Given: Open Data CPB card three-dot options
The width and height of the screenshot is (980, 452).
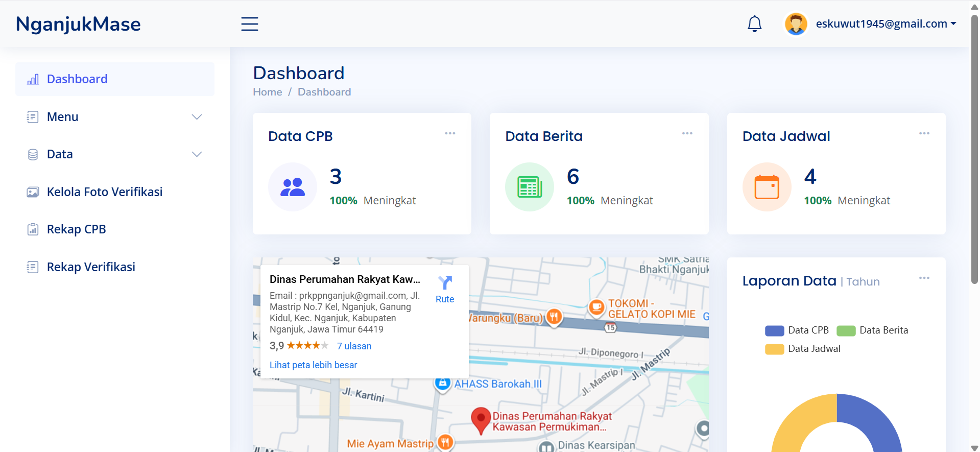Looking at the screenshot, I should click(x=450, y=133).
